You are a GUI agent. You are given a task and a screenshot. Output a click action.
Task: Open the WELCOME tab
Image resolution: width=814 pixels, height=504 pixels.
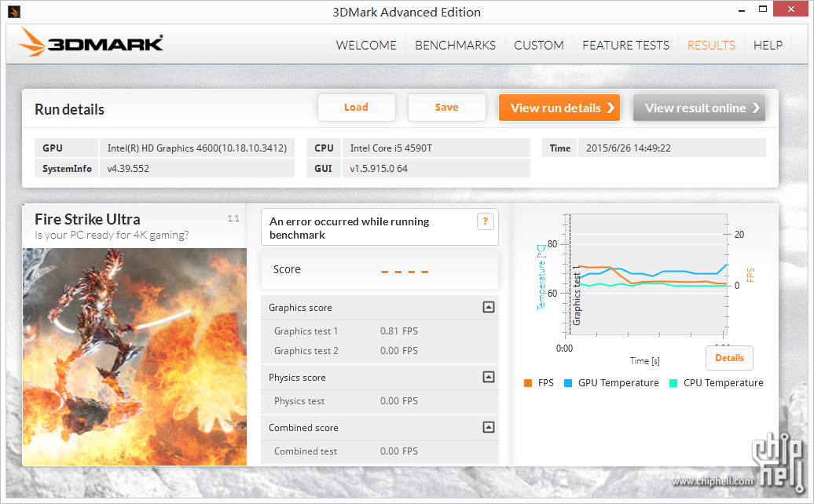[366, 45]
